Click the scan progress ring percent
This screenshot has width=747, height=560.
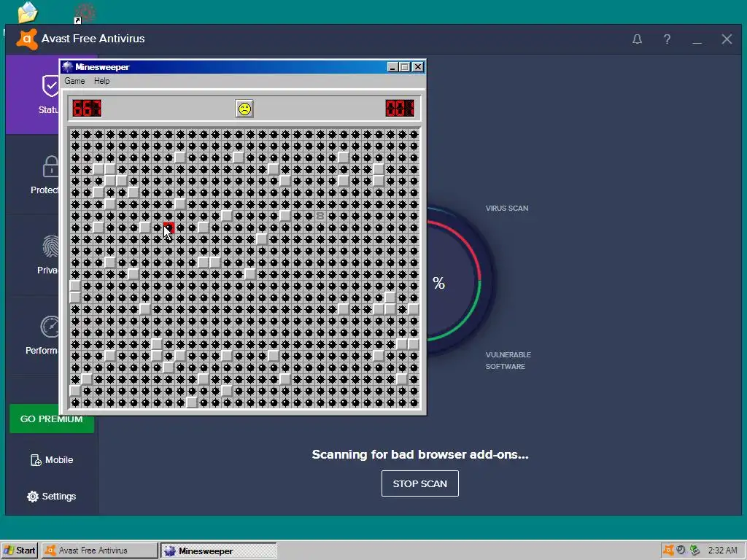(x=438, y=284)
